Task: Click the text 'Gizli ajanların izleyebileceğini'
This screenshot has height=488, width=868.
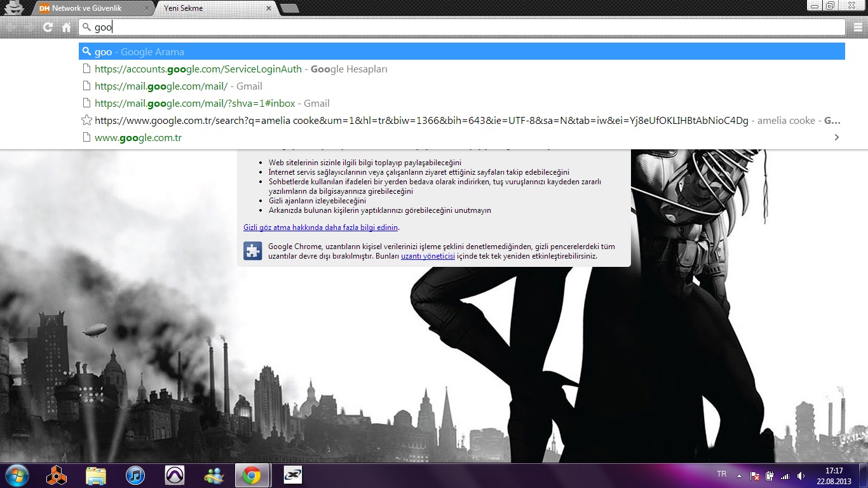Action: click(317, 201)
